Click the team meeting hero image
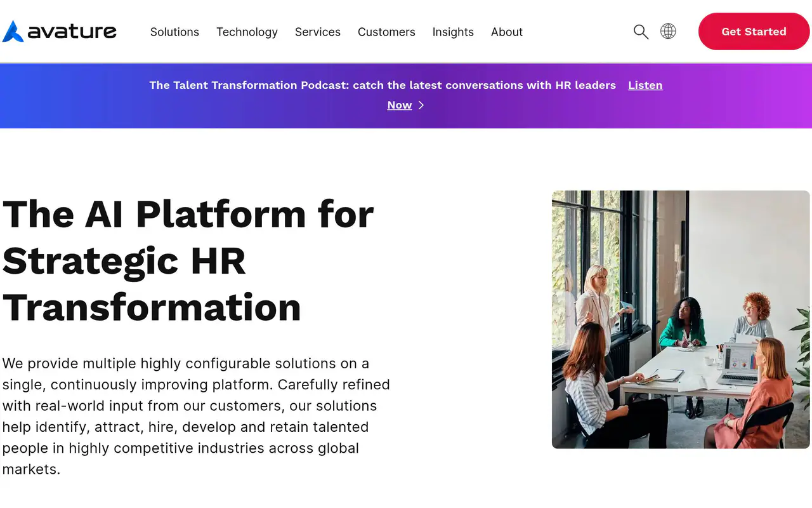Image resolution: width=812 pixels, height=508 pixels. (x=681, y=319)
